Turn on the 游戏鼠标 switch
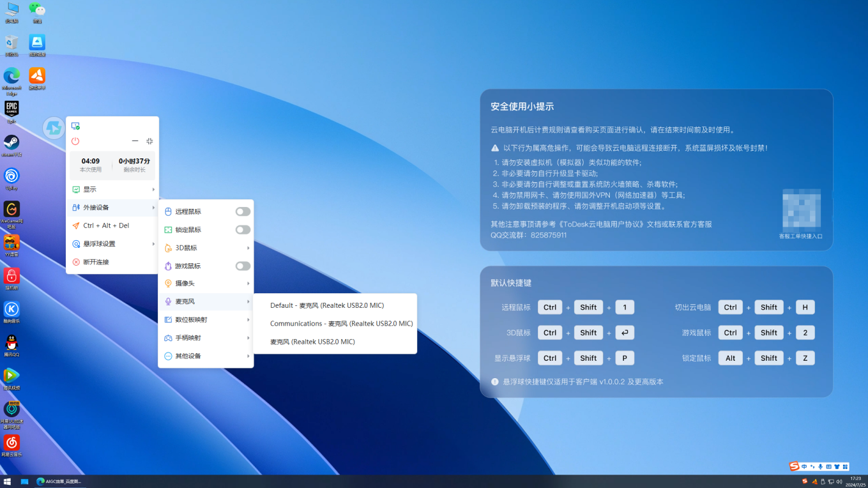This screenshot has height=488, width=868. tap(243, 266)
